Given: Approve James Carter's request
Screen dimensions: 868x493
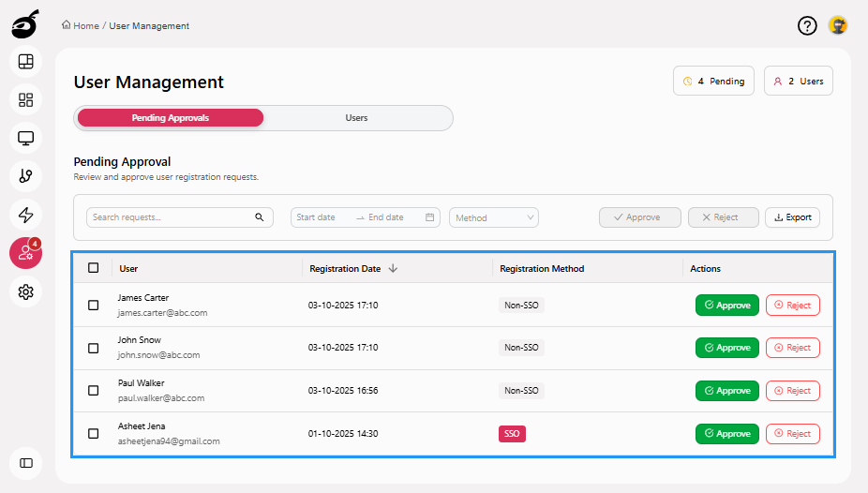Looking at the screenshot, I should [726, 306].
